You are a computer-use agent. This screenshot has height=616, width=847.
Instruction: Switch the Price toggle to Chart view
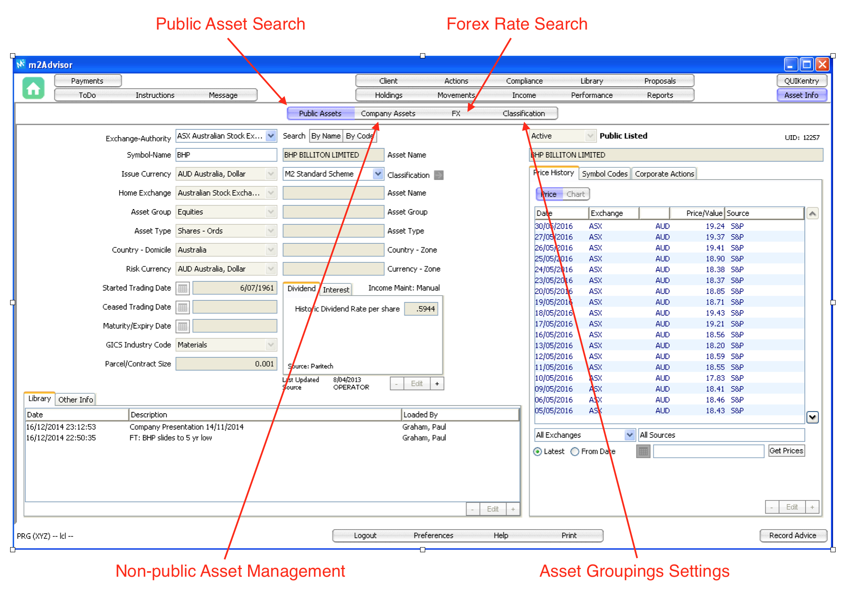coord(575,194)
